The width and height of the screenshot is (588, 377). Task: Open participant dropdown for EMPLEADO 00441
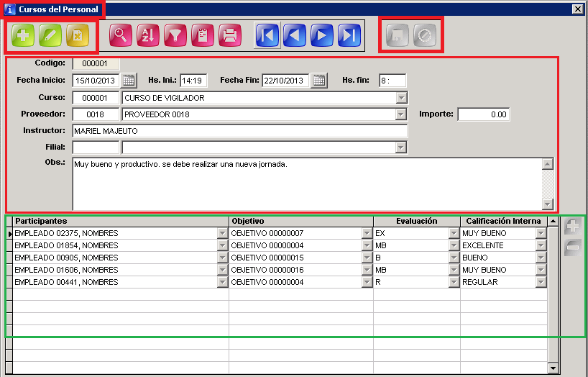(222, 282)
